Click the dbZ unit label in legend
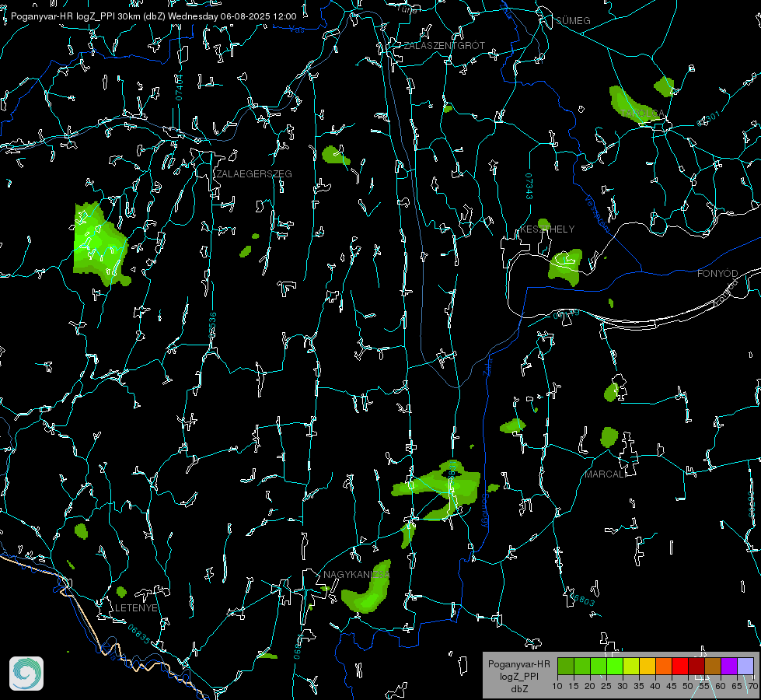Viewport: 761px width, 700px height. coord(518,689)
